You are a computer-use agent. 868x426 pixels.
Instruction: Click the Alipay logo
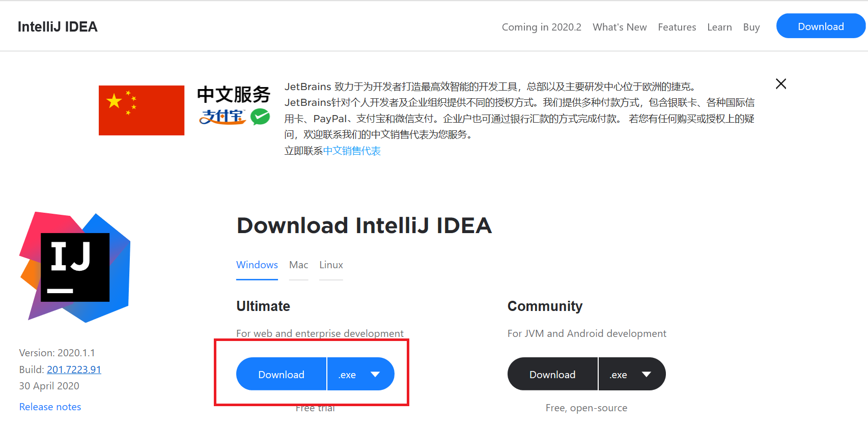222,117
